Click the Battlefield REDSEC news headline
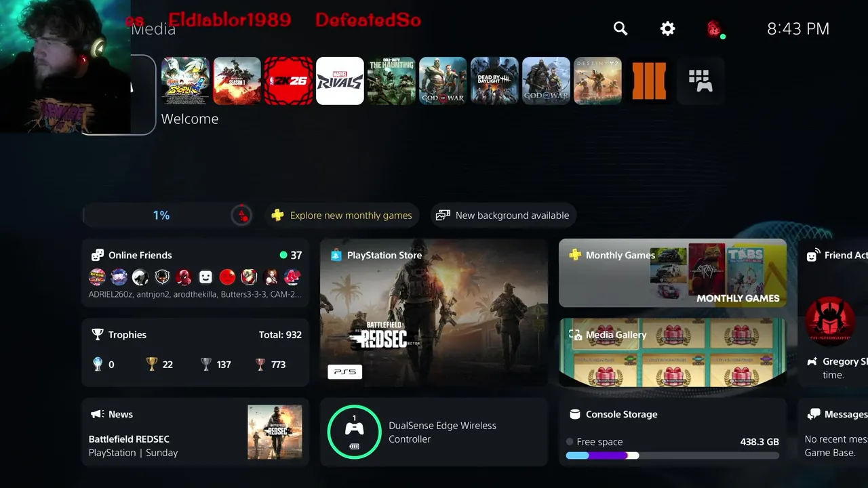The height and width of the screenshot is (488, 868). pos(129,439)
